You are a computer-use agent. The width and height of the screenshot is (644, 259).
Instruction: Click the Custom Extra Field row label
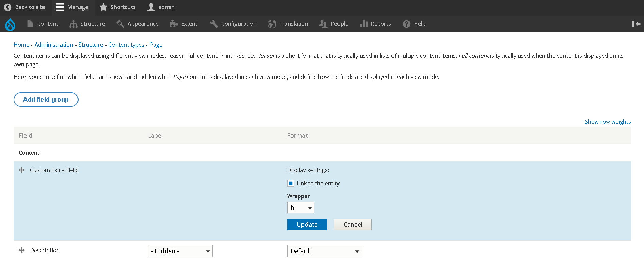click(x=54, y=170)
